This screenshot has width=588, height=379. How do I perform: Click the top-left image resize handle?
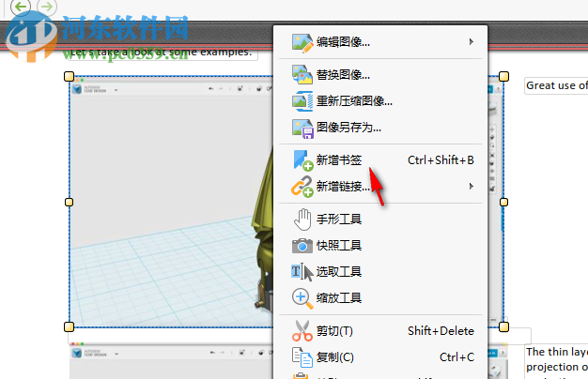tap(69, 76)
